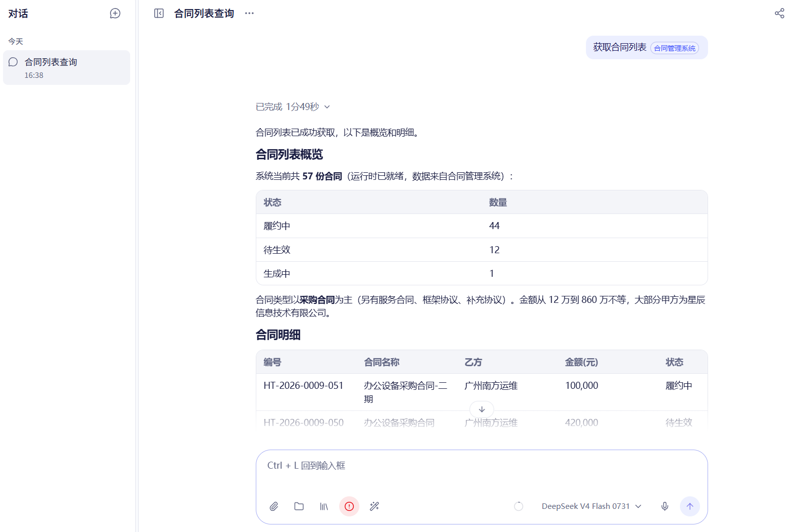Click the chat bubble icon of 合同列表查询

pos(13,62)
